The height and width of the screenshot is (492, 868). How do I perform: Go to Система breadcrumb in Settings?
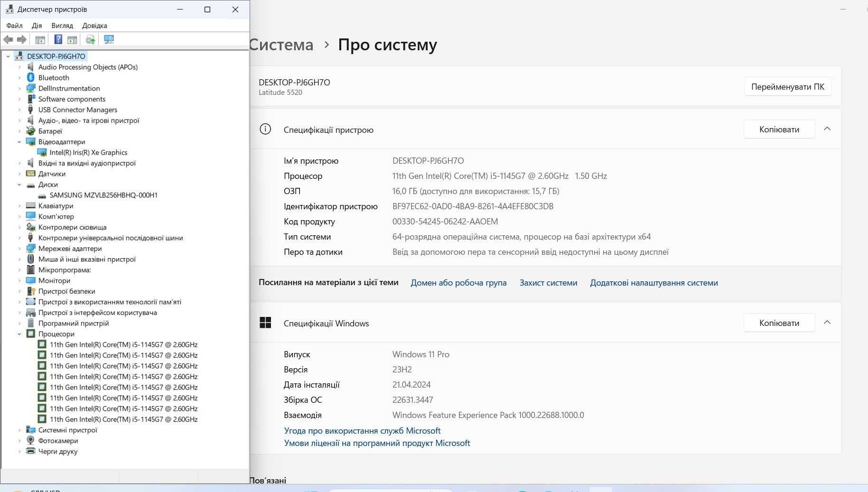point(282,45)
